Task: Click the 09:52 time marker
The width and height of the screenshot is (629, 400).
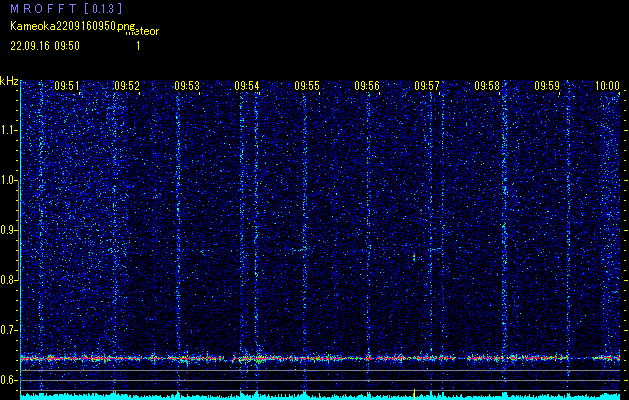Action: coord(127,86)
